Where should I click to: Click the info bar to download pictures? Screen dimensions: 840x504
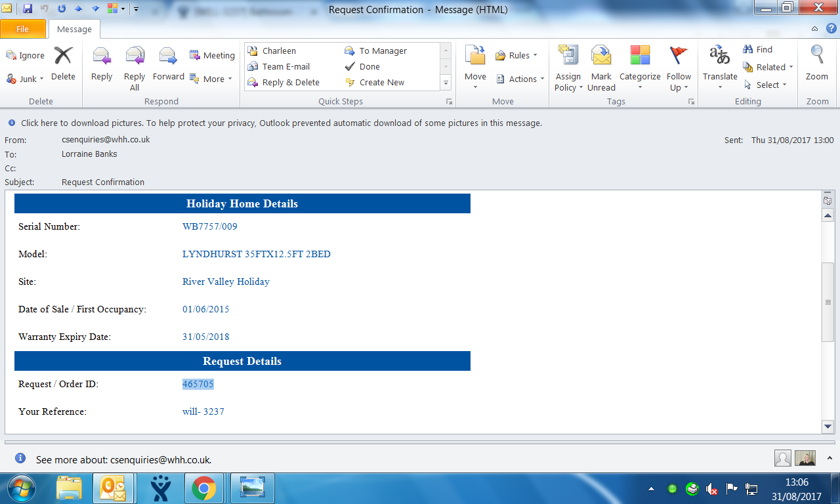click(x=281, y=123)
